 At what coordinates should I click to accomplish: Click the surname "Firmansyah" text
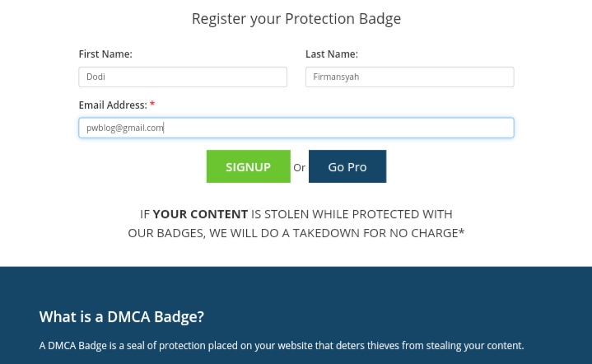pyautogui.click(x=336, y=77)
